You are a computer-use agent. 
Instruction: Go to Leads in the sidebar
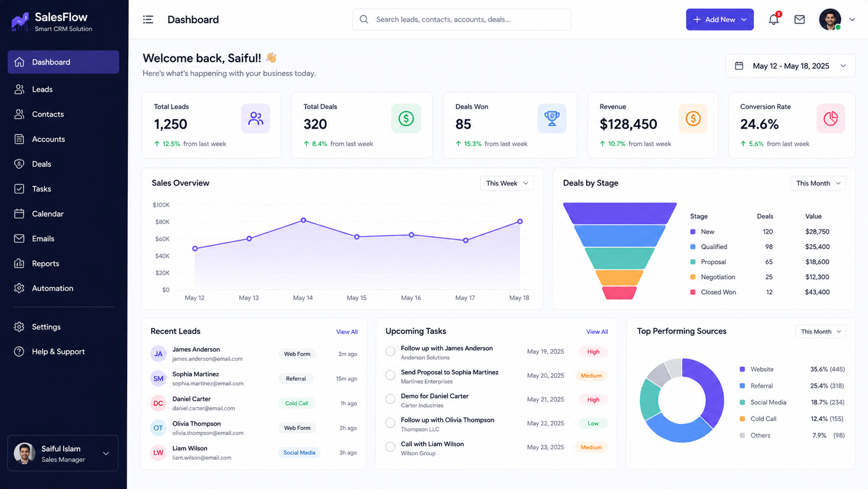click(43, 89)
